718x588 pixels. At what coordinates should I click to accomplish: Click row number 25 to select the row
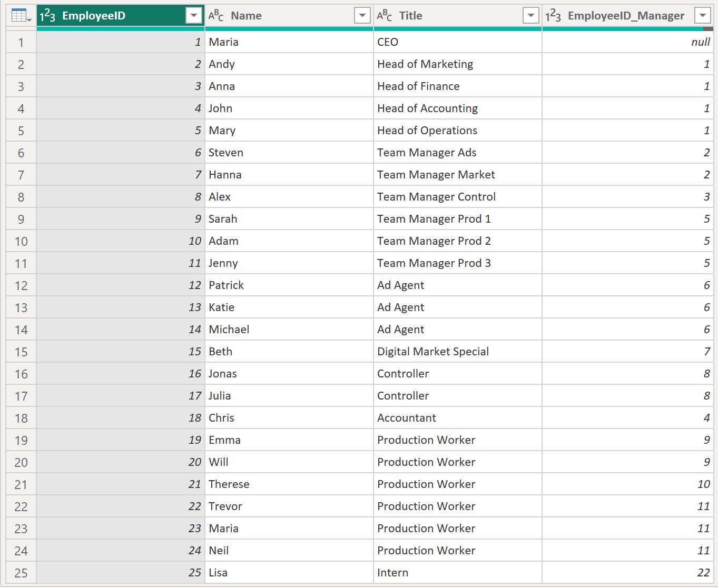click(x=21, y=572)
